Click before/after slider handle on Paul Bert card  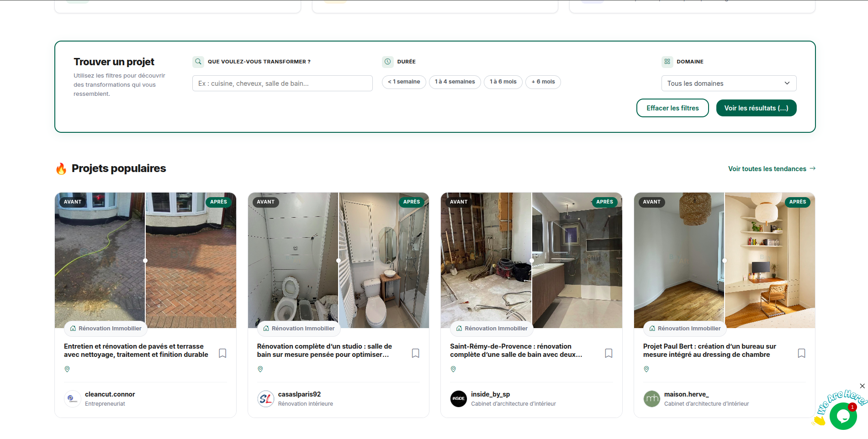[725, 261]
